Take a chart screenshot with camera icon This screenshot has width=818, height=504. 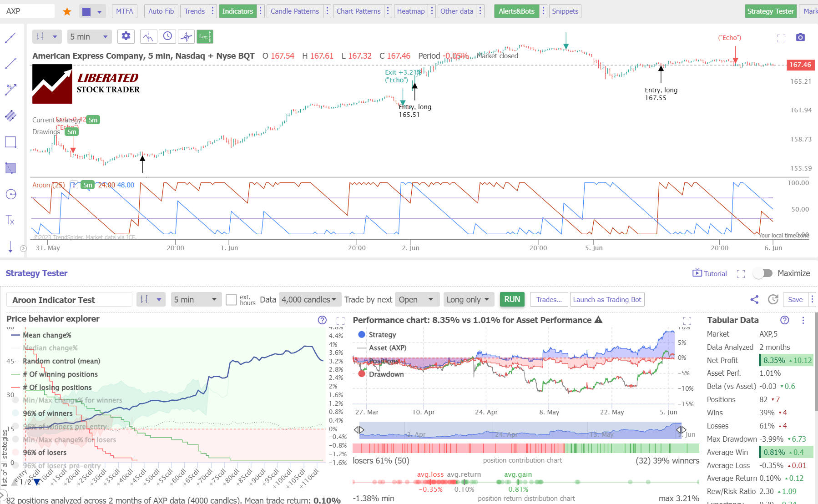pos(801,37)
